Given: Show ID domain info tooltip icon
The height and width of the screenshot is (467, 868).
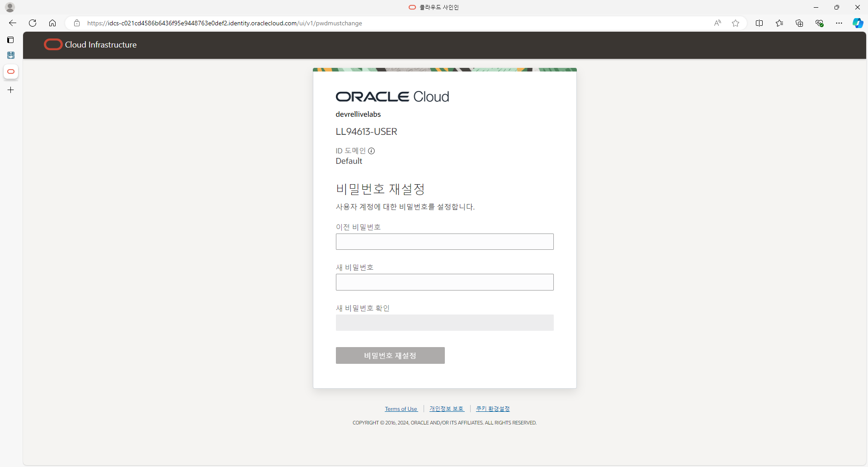Looking at the screenshot, I should click(371, 151).
